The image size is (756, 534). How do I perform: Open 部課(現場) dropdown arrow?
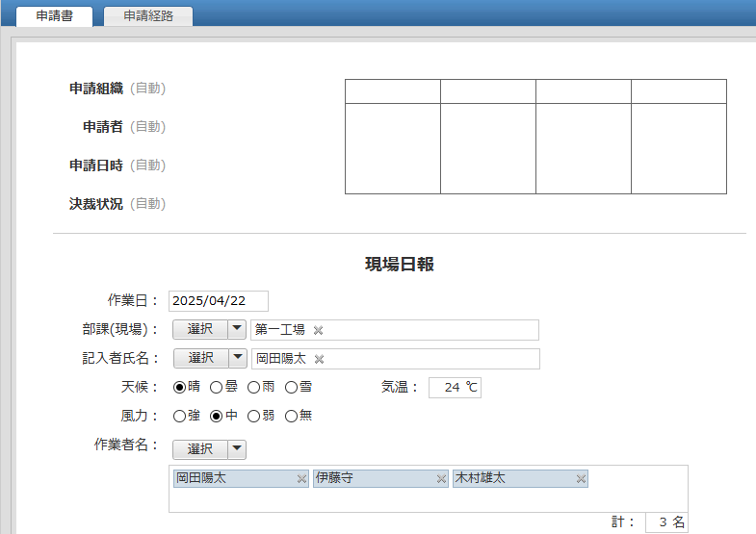237,329
